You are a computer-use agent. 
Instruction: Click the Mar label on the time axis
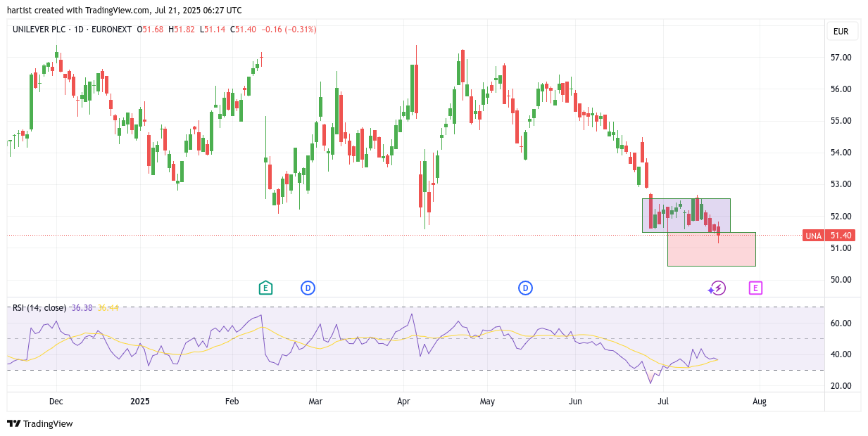pyautogui.click(x=315, y=402)
